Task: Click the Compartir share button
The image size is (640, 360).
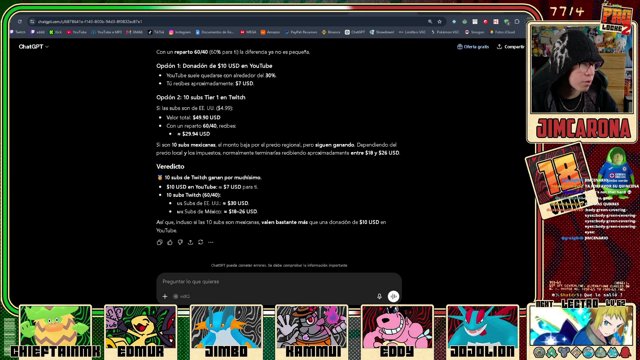Action: [510, 47]
